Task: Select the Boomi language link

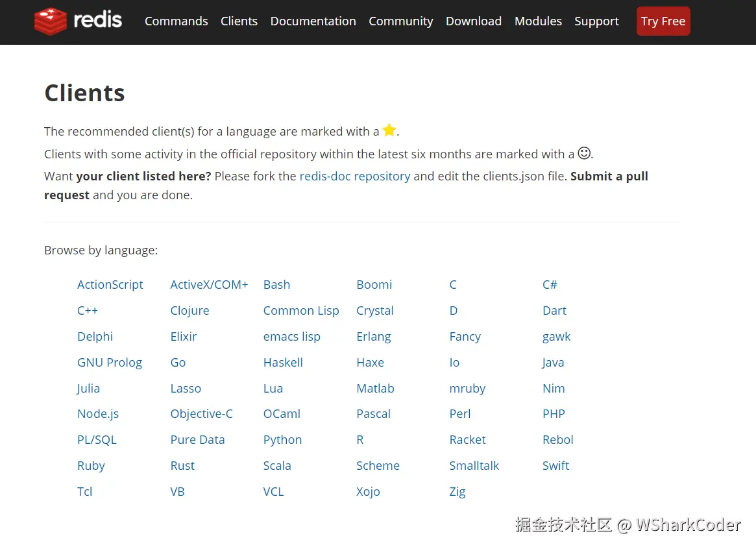Action: click(x=374, y=285)
